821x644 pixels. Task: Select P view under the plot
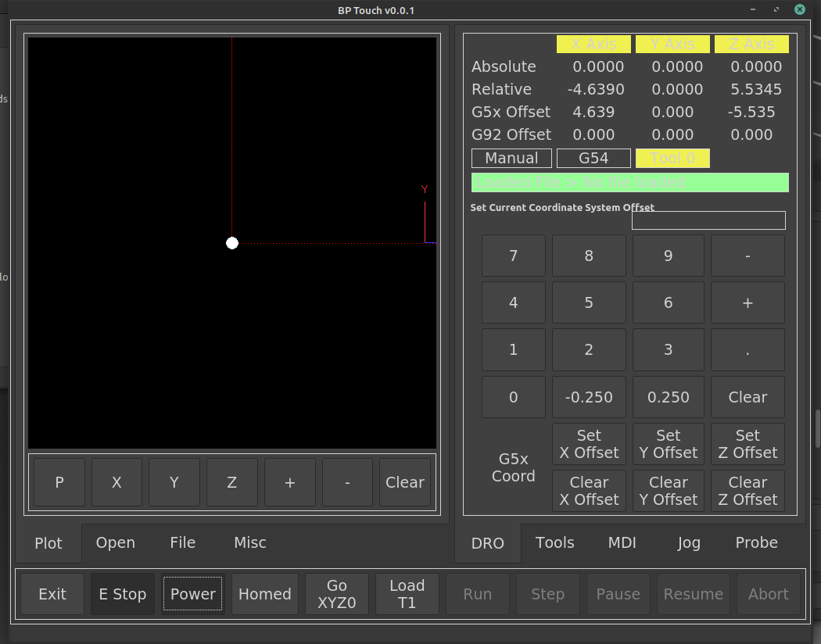coord(59,482)
